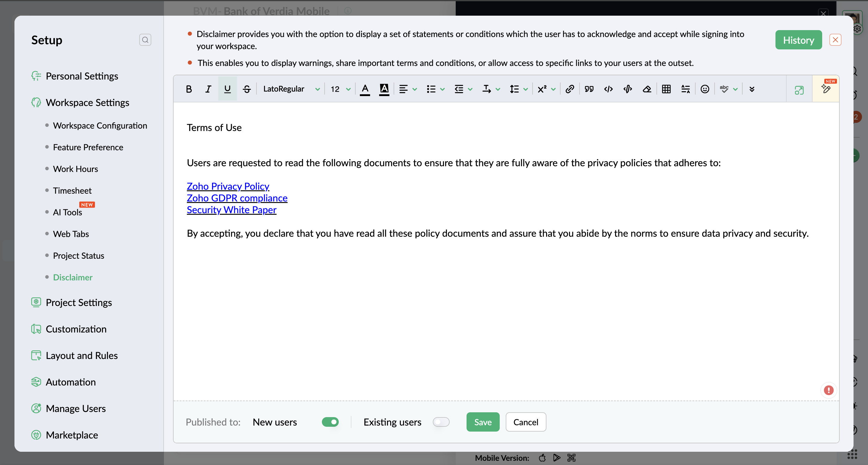Open the apps grid icon in the background window
Viewport: 868px width, 465px height.
pos(852,454)
